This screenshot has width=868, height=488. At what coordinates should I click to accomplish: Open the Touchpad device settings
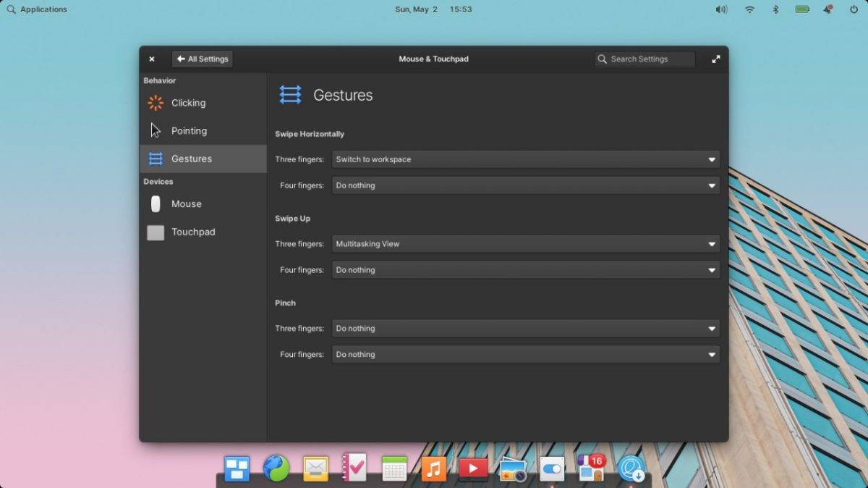193,232
